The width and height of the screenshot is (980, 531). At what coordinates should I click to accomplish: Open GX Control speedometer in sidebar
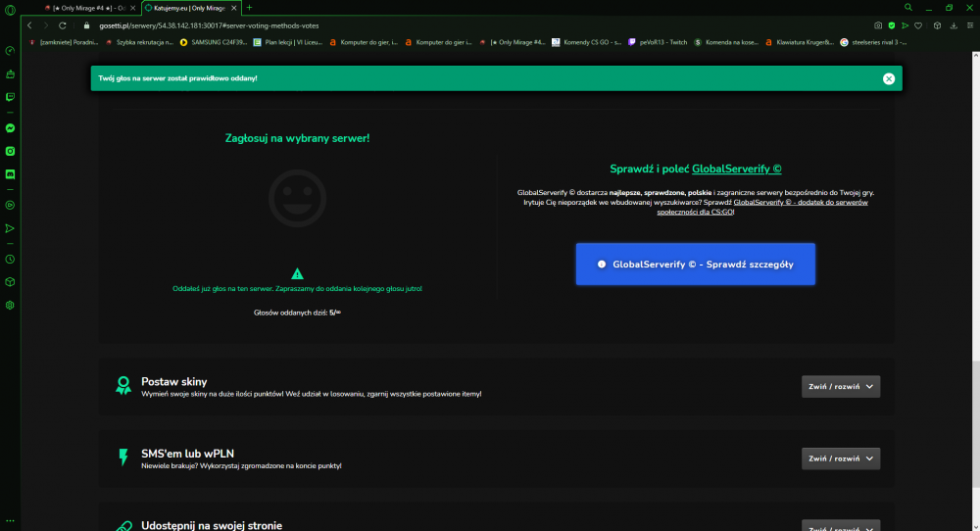click(x=10, y=51)
